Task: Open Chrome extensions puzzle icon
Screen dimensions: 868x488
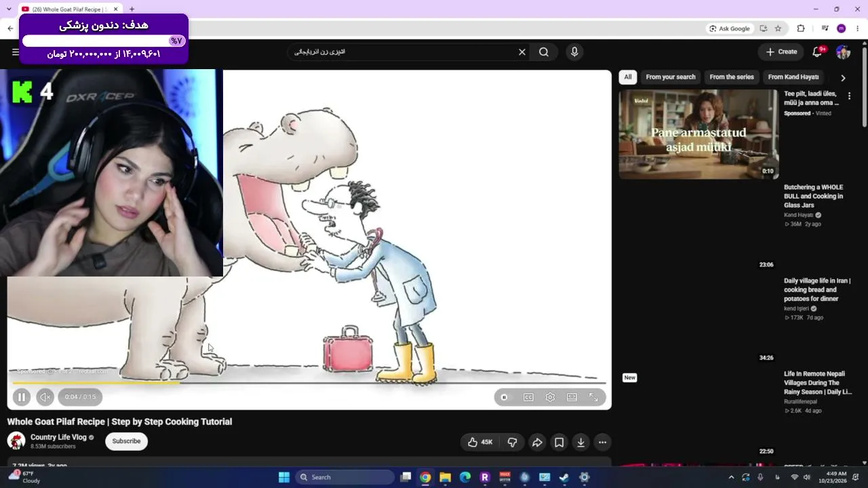Action: tap(801, 28)
